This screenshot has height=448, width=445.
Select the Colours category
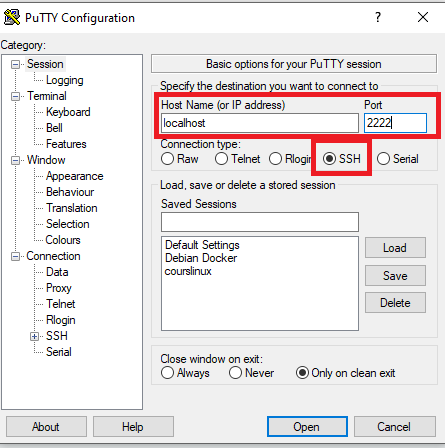click(x=63, y=240)
